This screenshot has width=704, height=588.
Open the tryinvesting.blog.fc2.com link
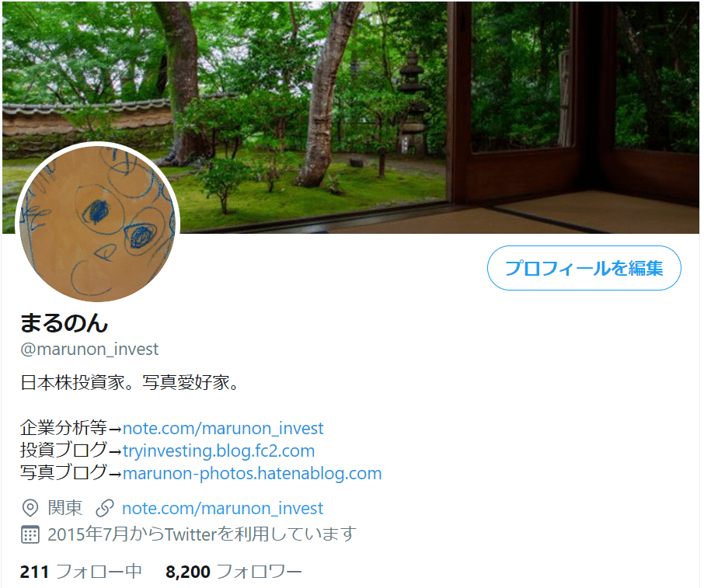point(218,451)
